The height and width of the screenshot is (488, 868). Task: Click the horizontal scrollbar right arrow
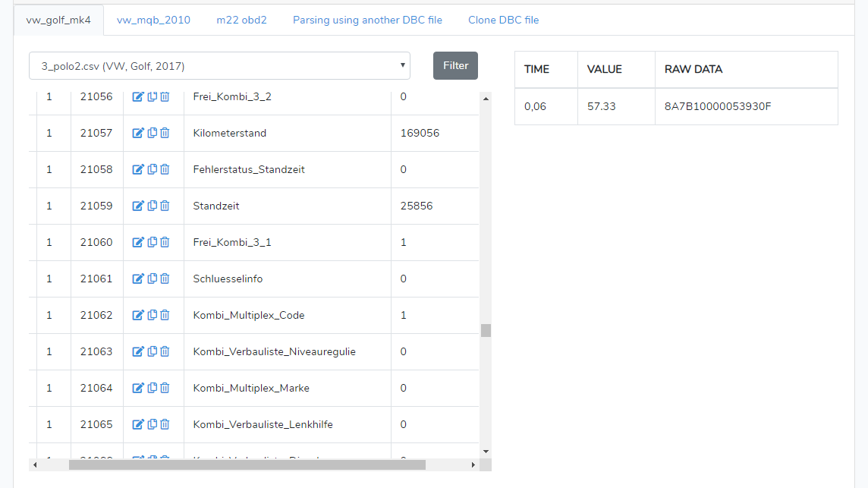click(473, 464)
